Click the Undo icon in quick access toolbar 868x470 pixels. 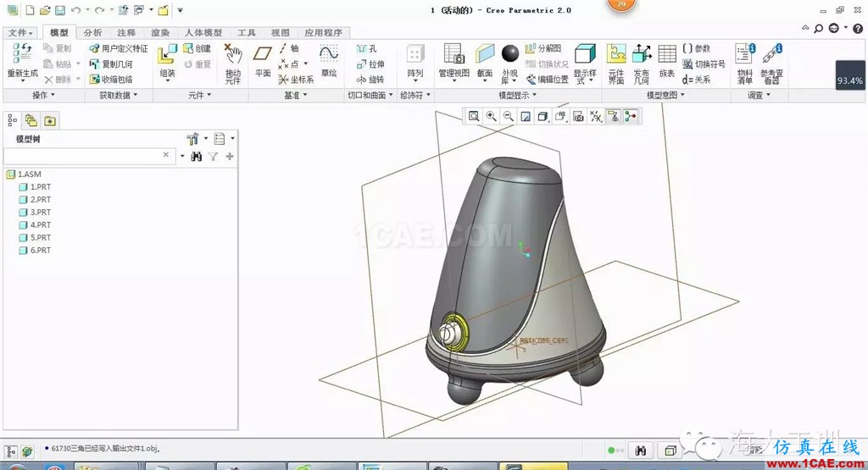coord(75,10)
